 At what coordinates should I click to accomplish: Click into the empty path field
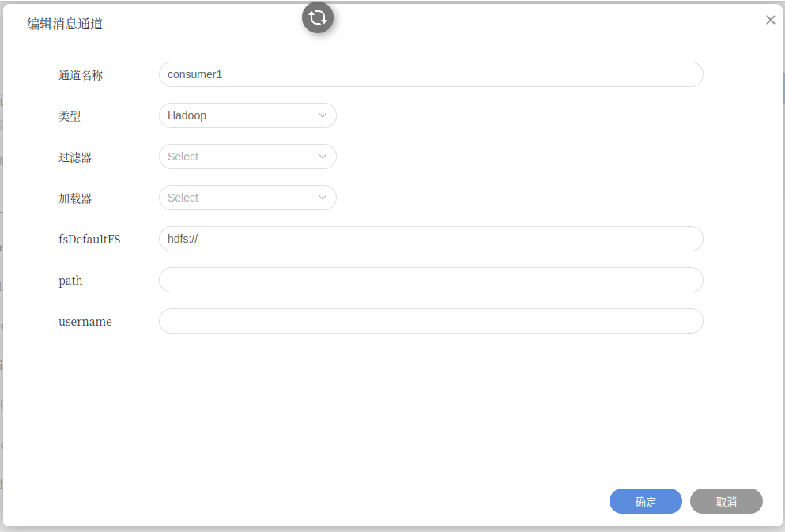pos(431,280)
